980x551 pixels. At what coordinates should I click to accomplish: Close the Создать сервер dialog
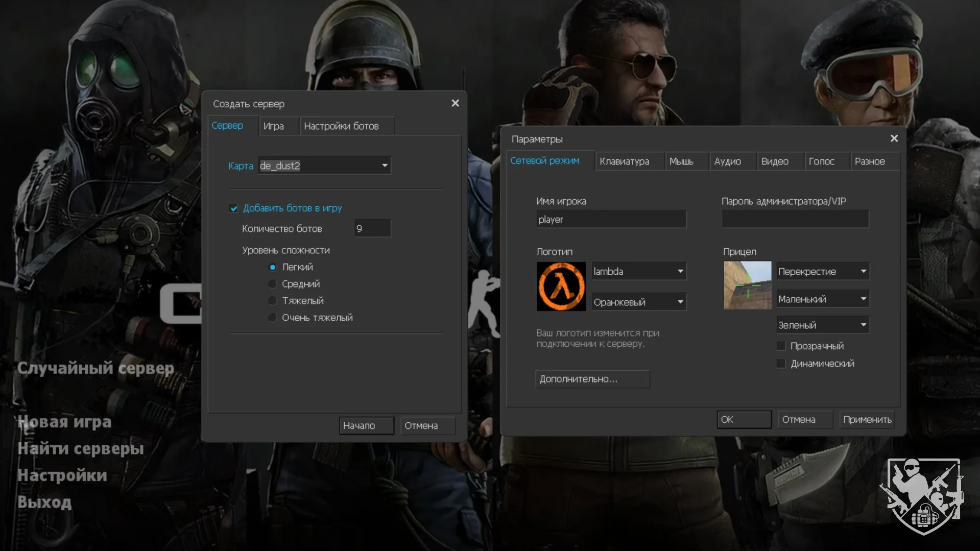(x=455, y=103)
